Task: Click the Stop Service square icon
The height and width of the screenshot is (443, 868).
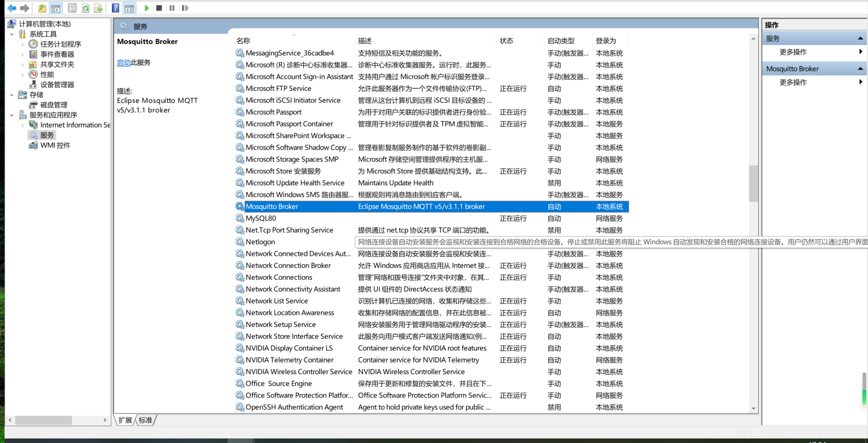Action: 159,8
